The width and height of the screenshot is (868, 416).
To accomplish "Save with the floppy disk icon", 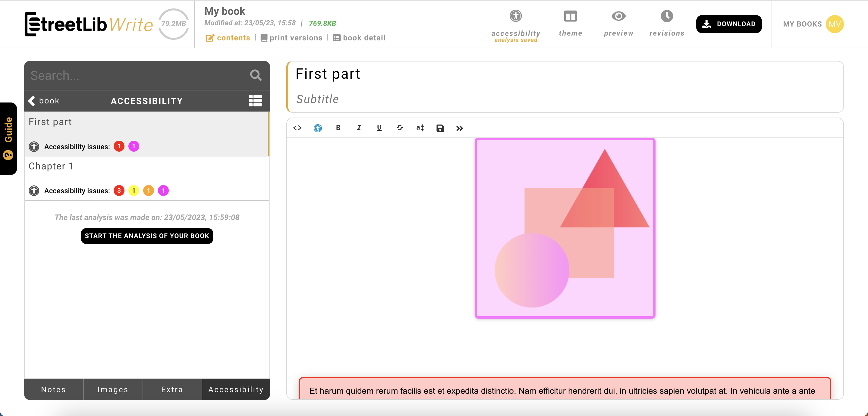I will point(440,128).
